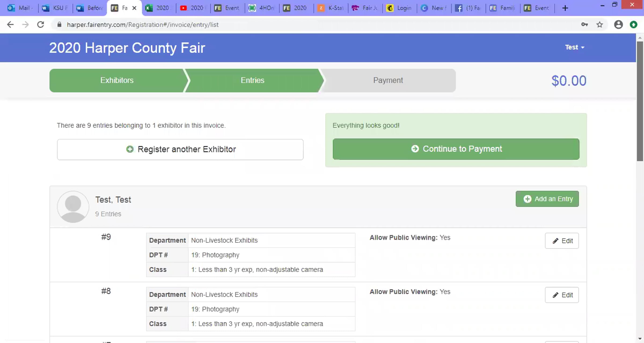This screenshot has height=343, width=644.
Task: Click entry #8 Allow Public Viewing value
Action: [445, 292]
